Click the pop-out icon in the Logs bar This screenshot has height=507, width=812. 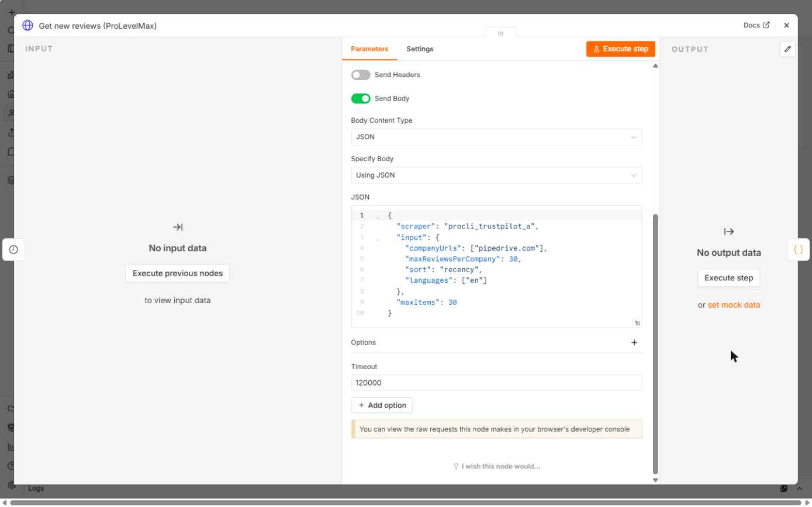784,488
